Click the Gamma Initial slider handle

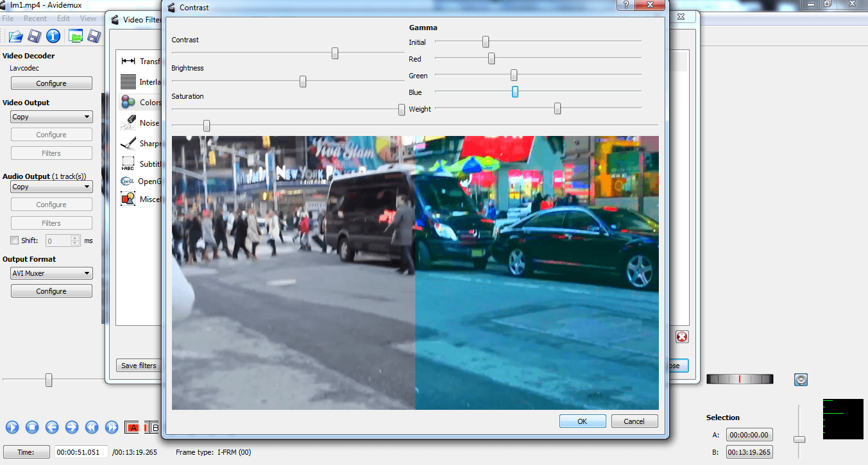(486, 42)
